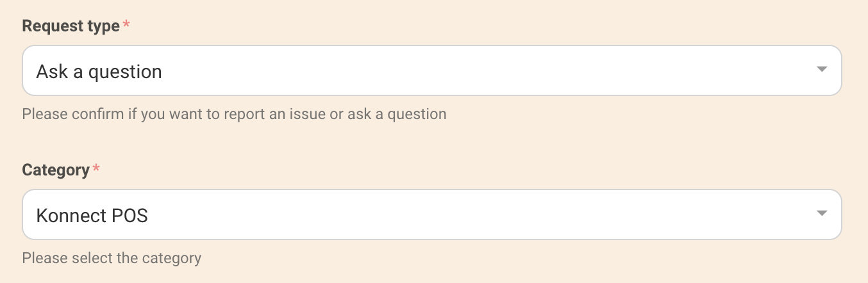Click the word 'category' in bottom hint
The width and height of the screenshot is (868, 283).
coord(175,259)
